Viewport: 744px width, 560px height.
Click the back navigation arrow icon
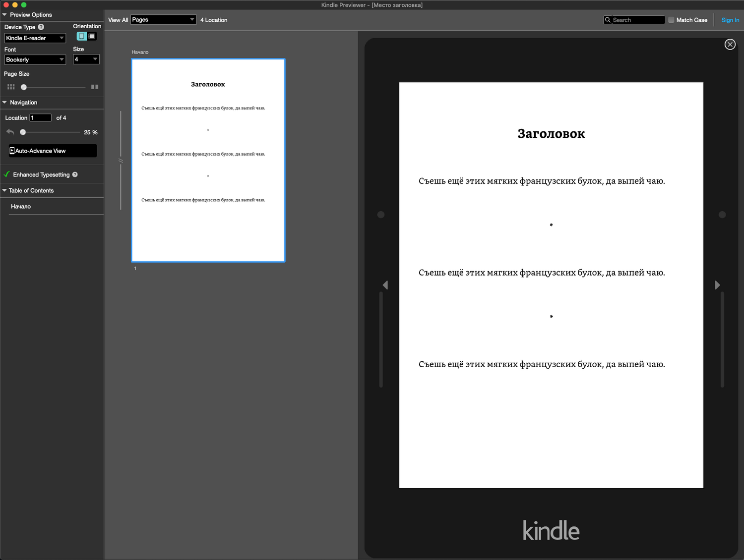[10, 132]
